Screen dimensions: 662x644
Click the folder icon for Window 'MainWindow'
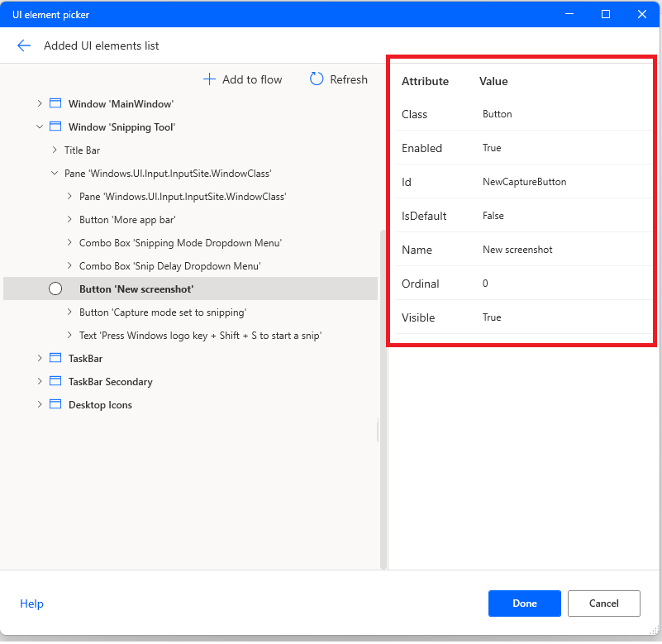[55, 103]
